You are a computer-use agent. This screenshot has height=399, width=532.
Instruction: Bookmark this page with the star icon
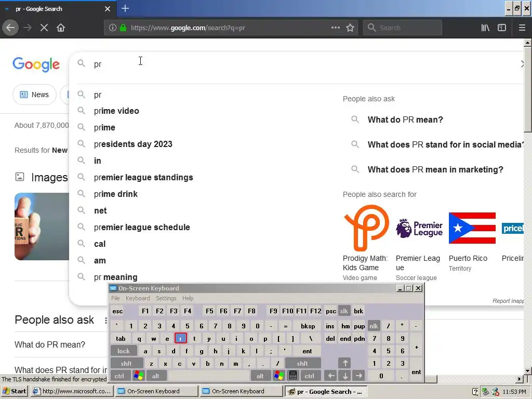350,28
